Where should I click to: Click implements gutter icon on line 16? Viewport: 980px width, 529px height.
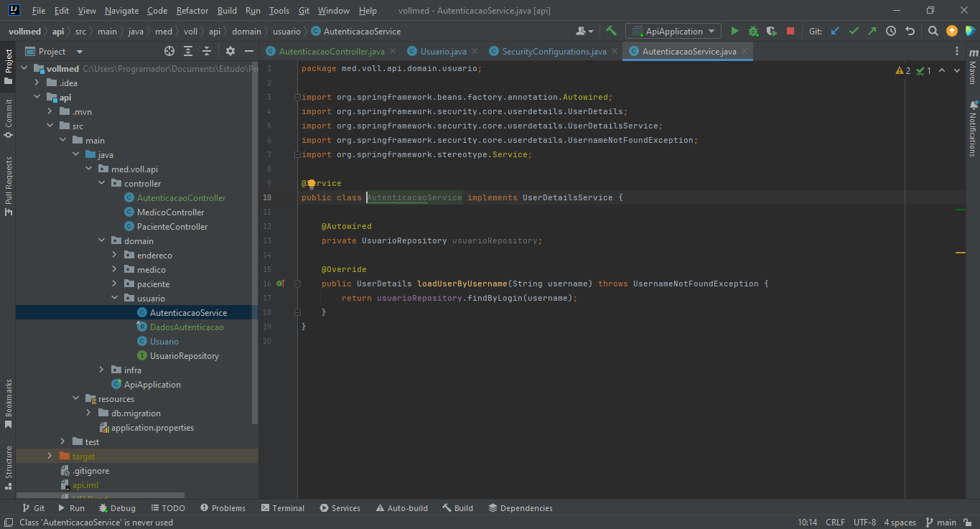click(x=280, y=284)
